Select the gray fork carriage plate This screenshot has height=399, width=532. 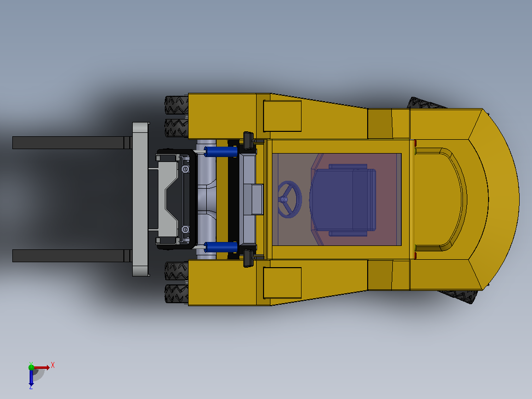click(141, 199)
